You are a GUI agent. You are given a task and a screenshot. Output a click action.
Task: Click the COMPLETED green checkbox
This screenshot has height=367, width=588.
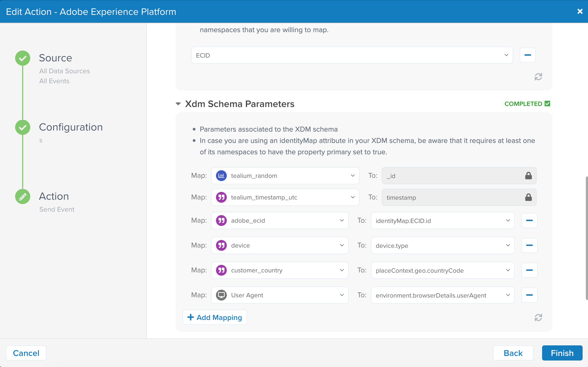[x=547, y=104]
